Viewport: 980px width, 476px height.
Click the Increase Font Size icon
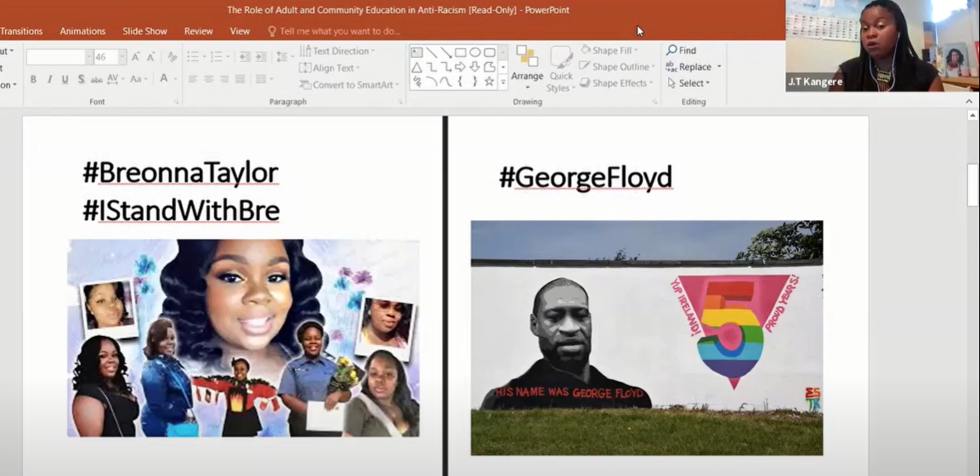[136, 57]
